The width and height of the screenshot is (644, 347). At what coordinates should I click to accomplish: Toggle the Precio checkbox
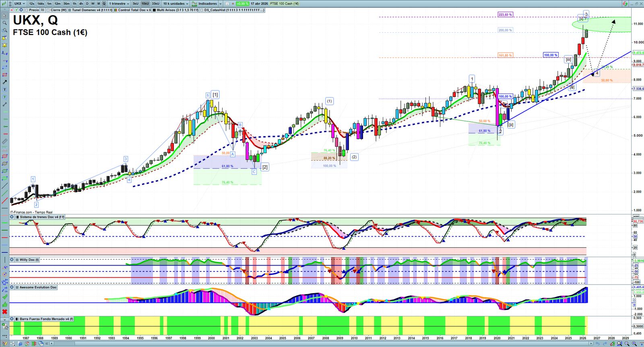click(x=27, y=10)
